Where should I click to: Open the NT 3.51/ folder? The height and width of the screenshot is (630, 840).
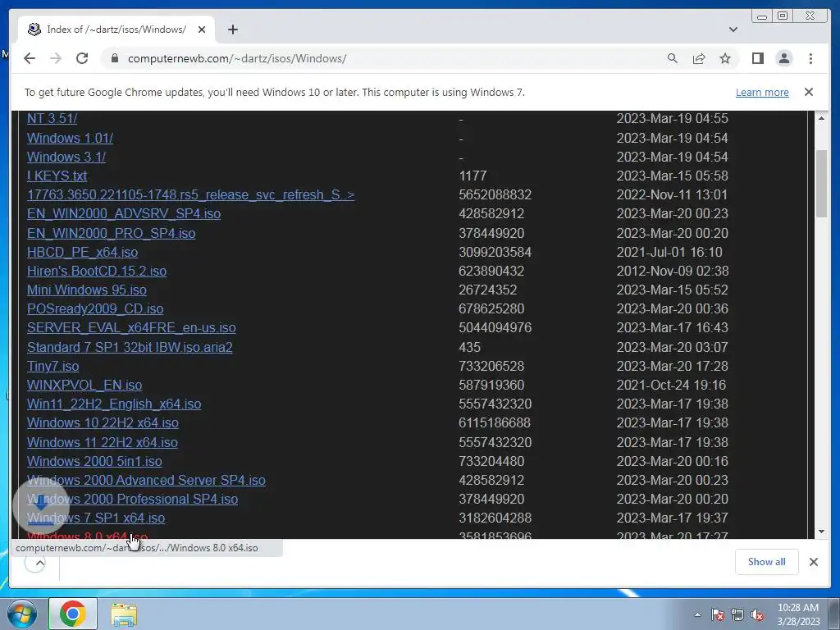pos(52,118)
